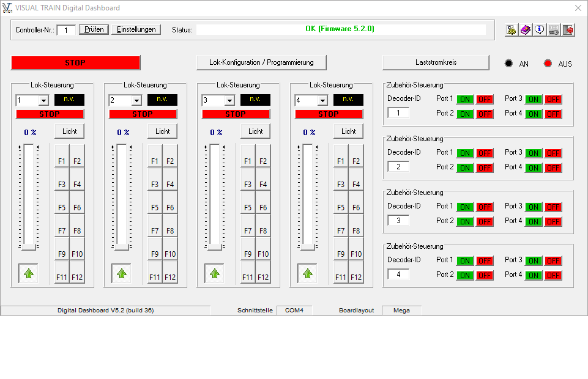Screen dimensions: 588x379
Task: Turn Port 3 OFF for Decoder-ID 2
Action: coord(553,153)
